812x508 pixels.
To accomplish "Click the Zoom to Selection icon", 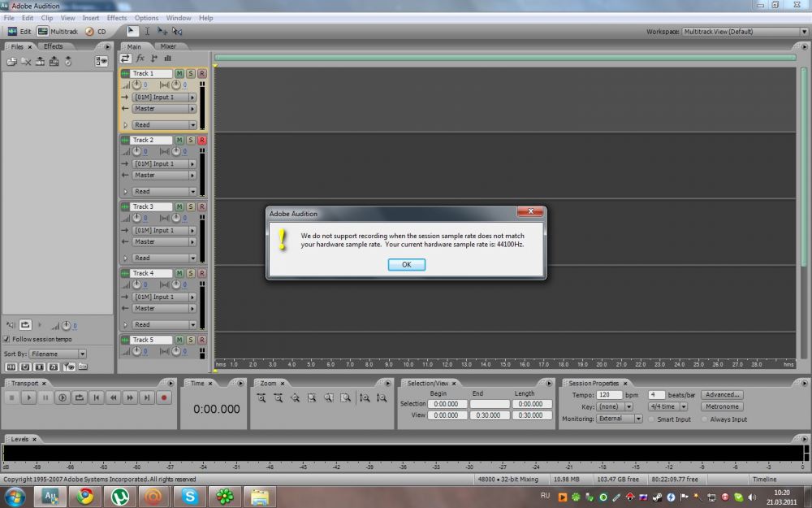I will click(x=312, y=397).
